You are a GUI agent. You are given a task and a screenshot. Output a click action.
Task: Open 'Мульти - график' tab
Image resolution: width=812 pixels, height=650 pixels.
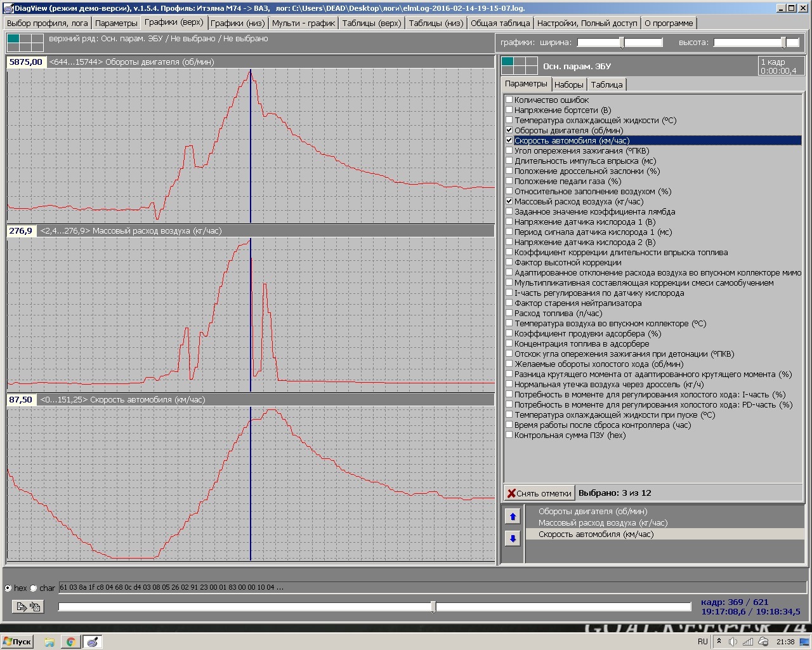point(303,23)
